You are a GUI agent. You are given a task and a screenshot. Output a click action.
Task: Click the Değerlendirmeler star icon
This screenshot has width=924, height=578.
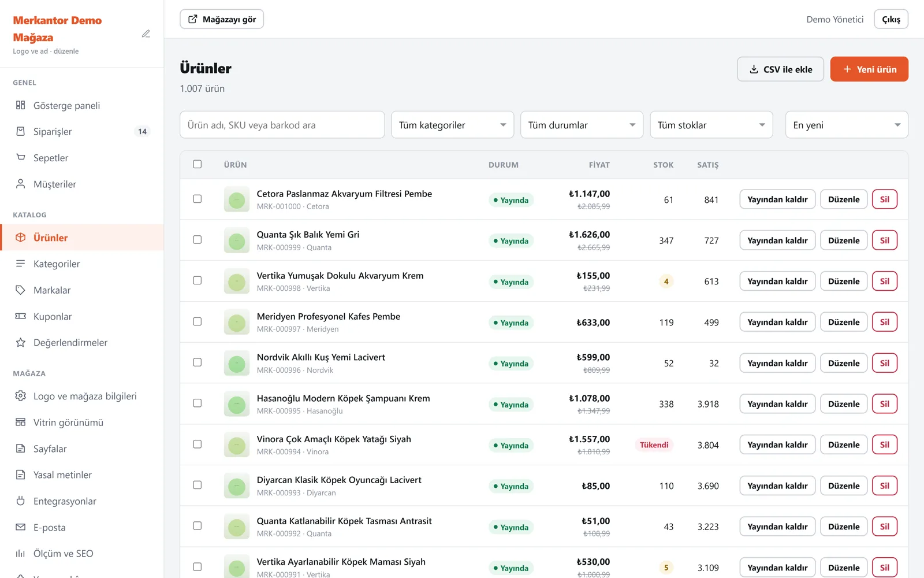[21, 342]
